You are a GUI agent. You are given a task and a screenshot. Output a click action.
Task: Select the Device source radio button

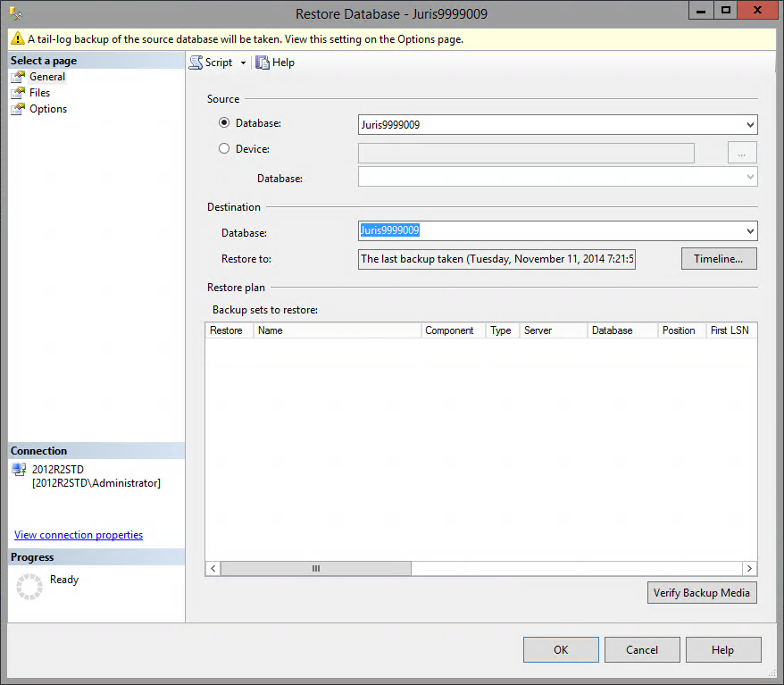(x=224, y=149)
